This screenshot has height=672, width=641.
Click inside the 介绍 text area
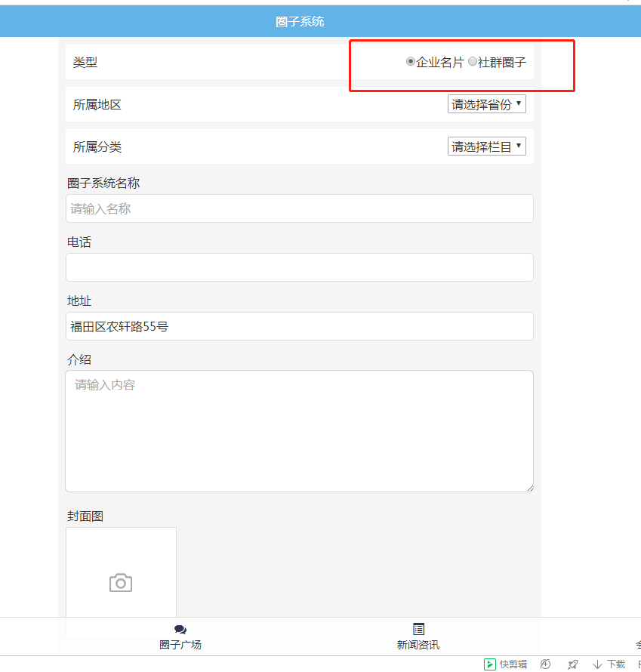coord(299,430)
